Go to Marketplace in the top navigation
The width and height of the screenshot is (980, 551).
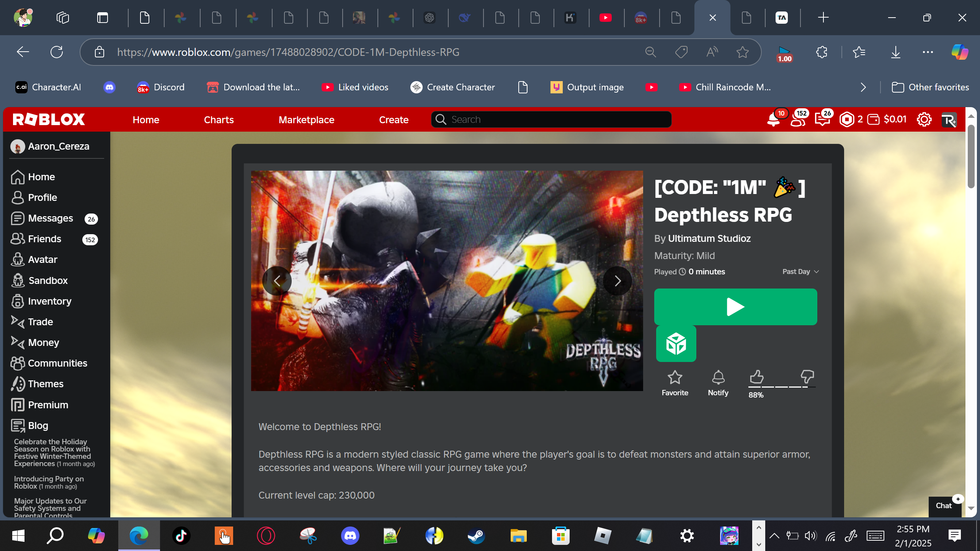[x=306, y=120]
